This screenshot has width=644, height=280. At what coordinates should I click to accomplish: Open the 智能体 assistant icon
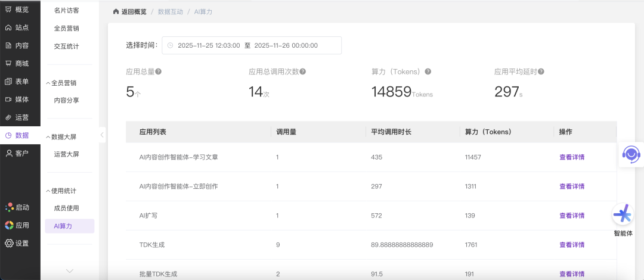[623, 214]
